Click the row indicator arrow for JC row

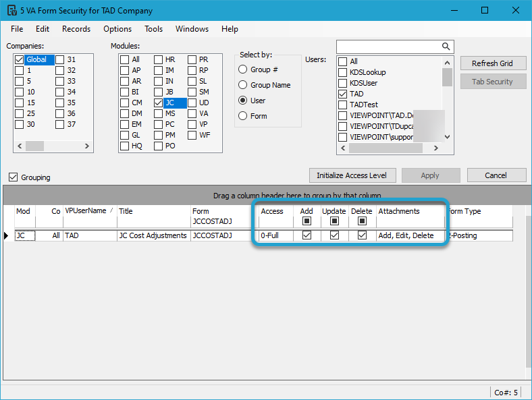tap(6, 235)
